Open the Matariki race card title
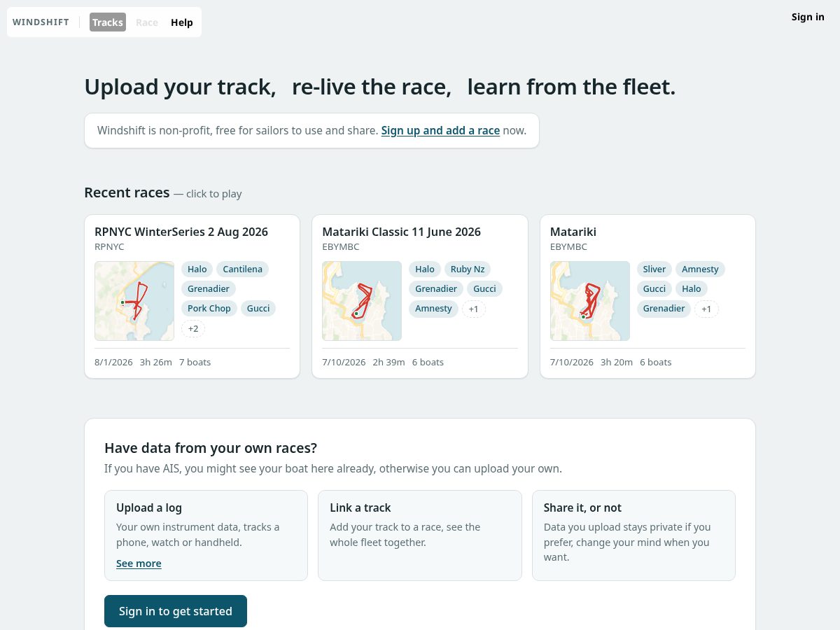Image resolution: width=840 pixels, height=630 pixels. pyautogui.click(x=573, y=232)
